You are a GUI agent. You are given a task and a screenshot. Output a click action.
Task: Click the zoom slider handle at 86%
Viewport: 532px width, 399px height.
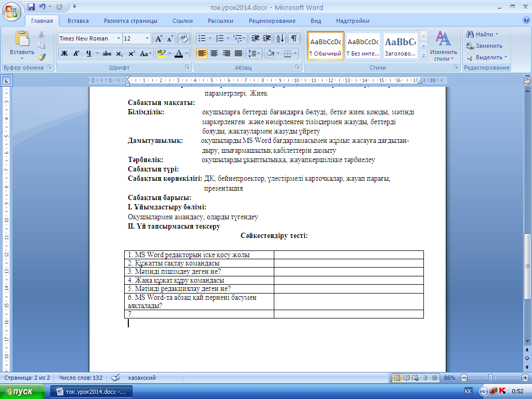coord(490,377)
